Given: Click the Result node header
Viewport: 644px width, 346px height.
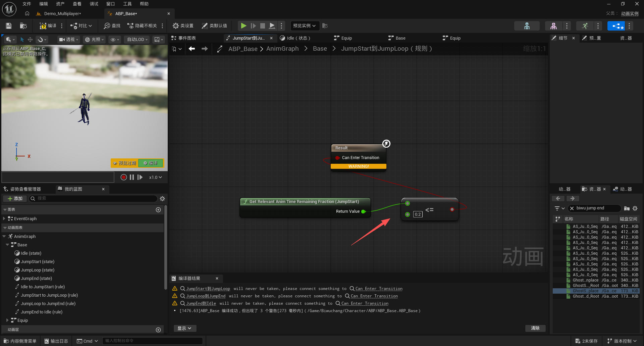Looking at the screenshot, I should coord(359,148).
